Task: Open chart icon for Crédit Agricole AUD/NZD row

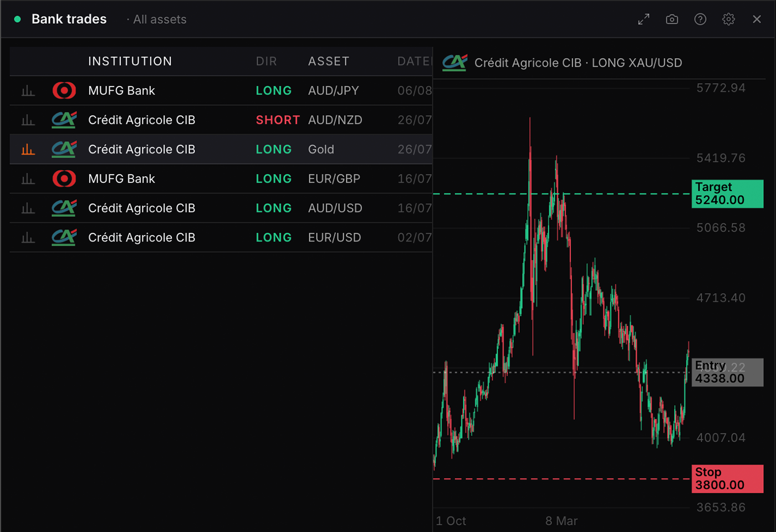Action: click(x=28, y=120)
